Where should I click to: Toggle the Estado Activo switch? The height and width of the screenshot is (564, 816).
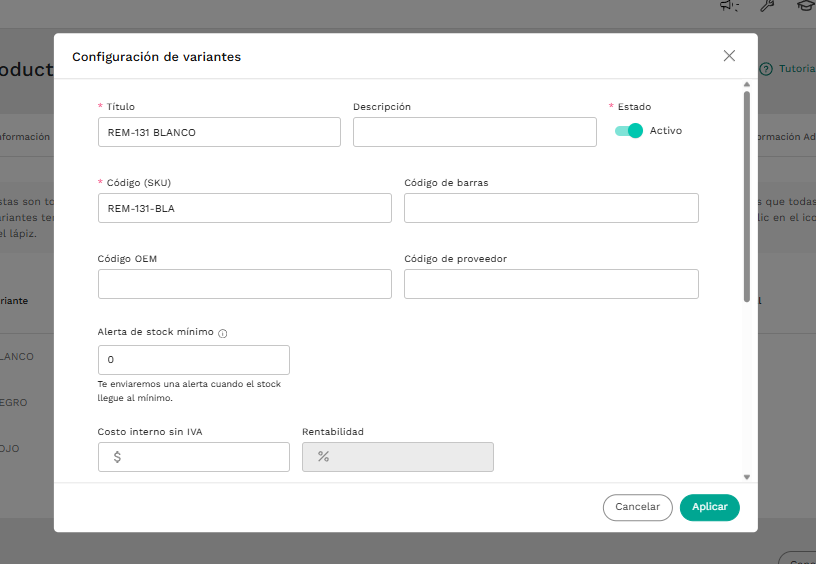(x=629, y=131)
